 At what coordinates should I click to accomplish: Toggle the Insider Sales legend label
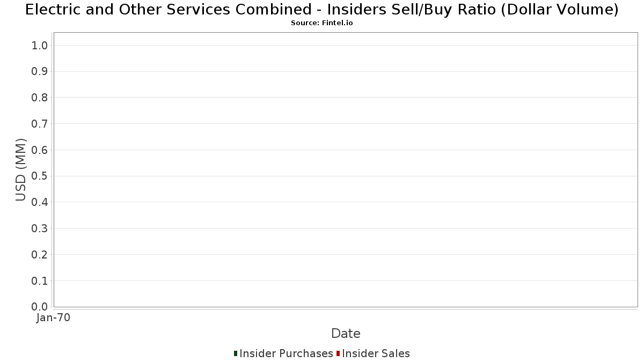(376, 353)
